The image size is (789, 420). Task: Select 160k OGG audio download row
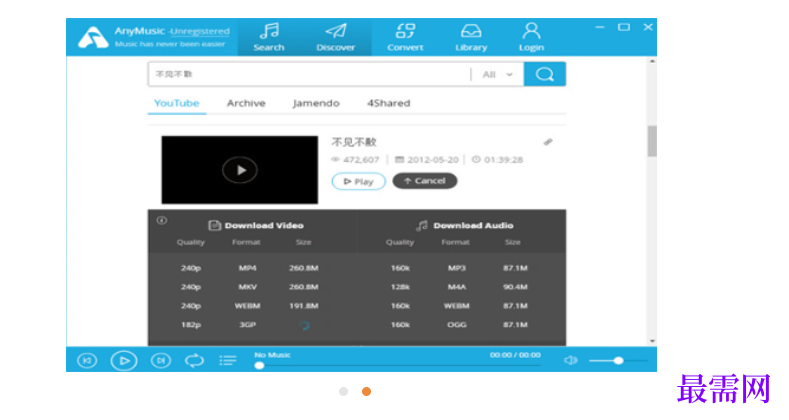(x=459, y=325)
